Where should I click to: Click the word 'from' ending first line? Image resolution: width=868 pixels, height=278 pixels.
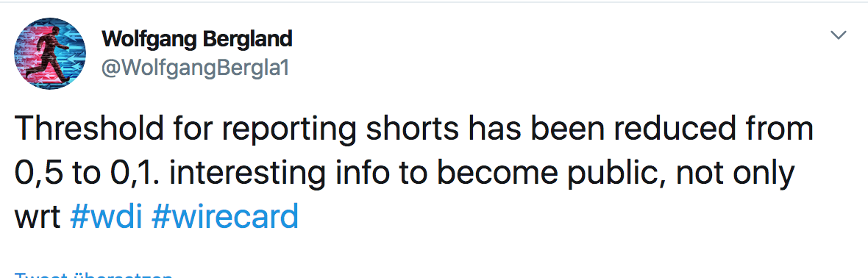coord(776,129)
